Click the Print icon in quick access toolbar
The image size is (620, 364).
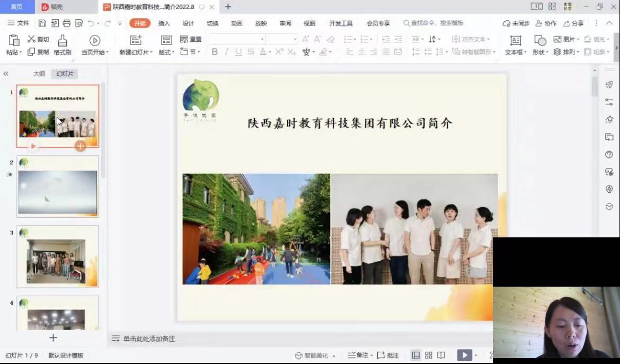click(x=67, y=23)
